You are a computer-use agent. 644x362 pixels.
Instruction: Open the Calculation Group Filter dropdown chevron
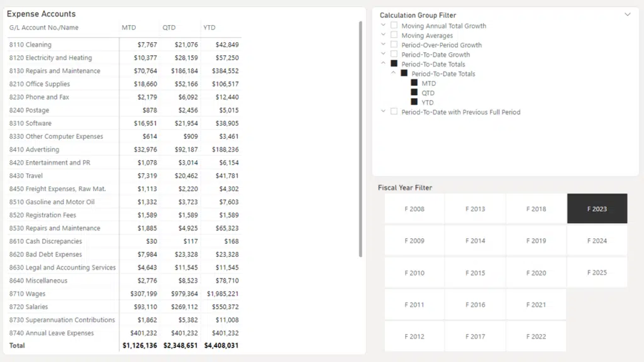pyautogui.click(x=627, y=14)
